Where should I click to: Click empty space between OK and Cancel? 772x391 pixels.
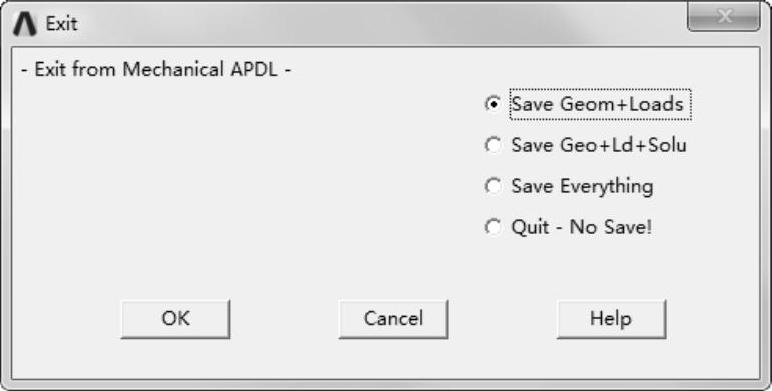[x=284, y=319]
